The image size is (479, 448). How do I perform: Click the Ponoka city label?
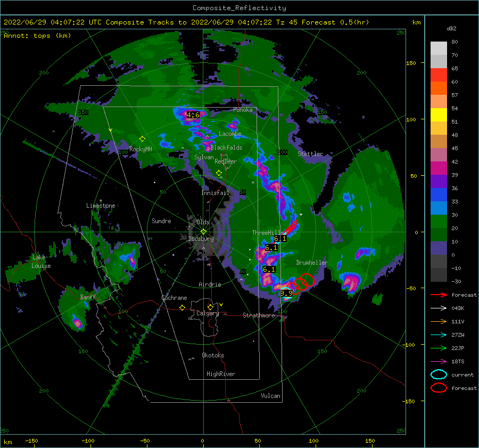tap(243, 110)
